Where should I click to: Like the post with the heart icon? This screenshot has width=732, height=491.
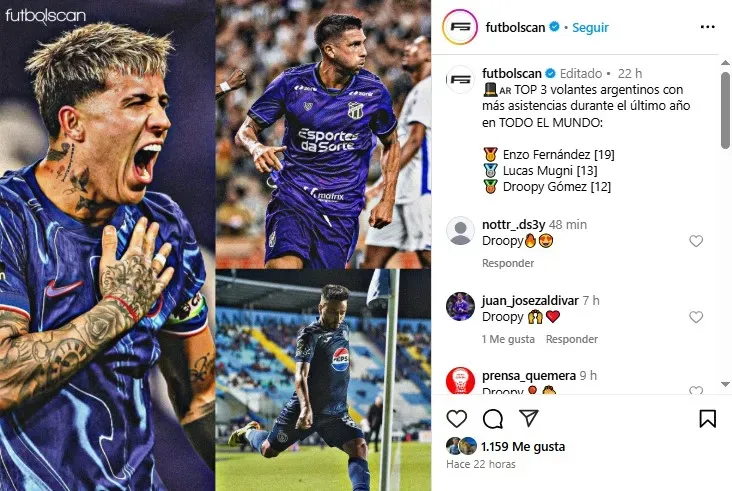(457, 419)
